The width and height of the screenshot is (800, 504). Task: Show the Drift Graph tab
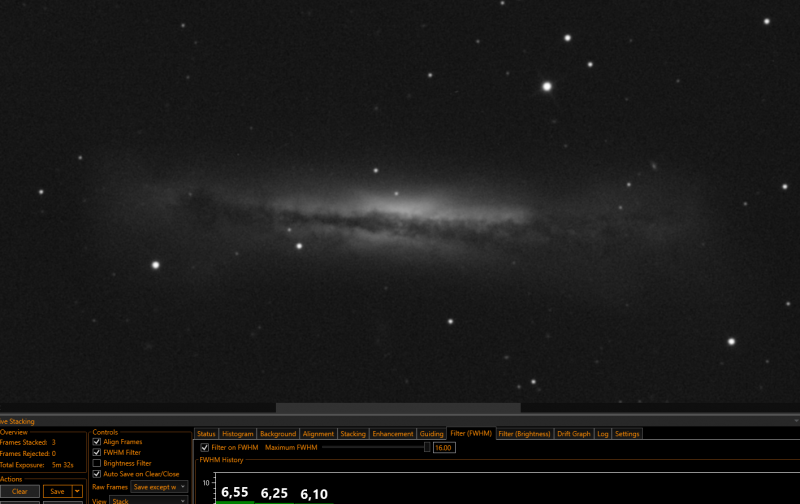tap(574, 434)
